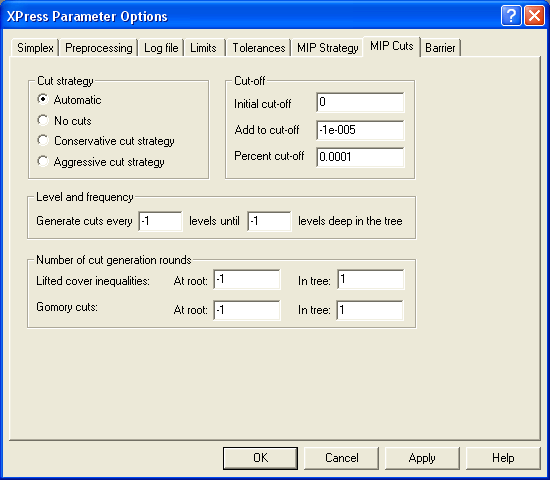
Task: Close the XPress Parameter Options dialog
Action: click(534, 16)
